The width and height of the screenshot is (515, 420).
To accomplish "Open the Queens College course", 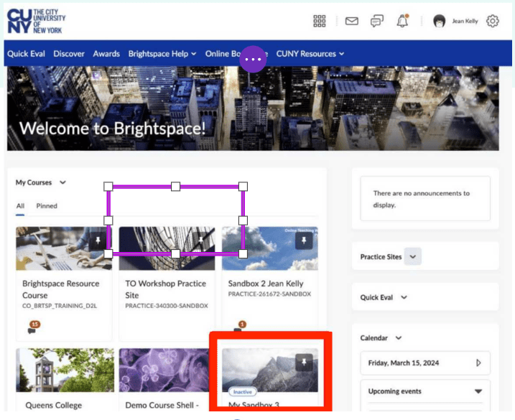I will click(x=54, y=405).
